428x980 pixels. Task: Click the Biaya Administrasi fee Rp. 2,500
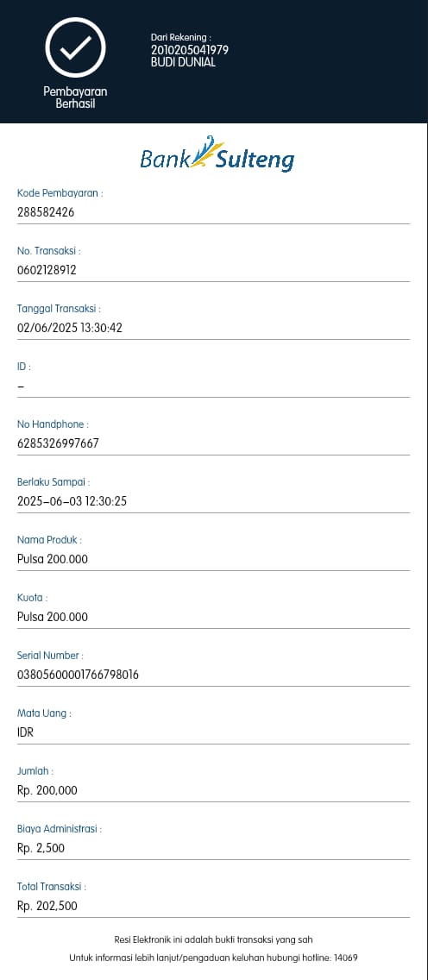pyautogui.click(x=41, y=848)
